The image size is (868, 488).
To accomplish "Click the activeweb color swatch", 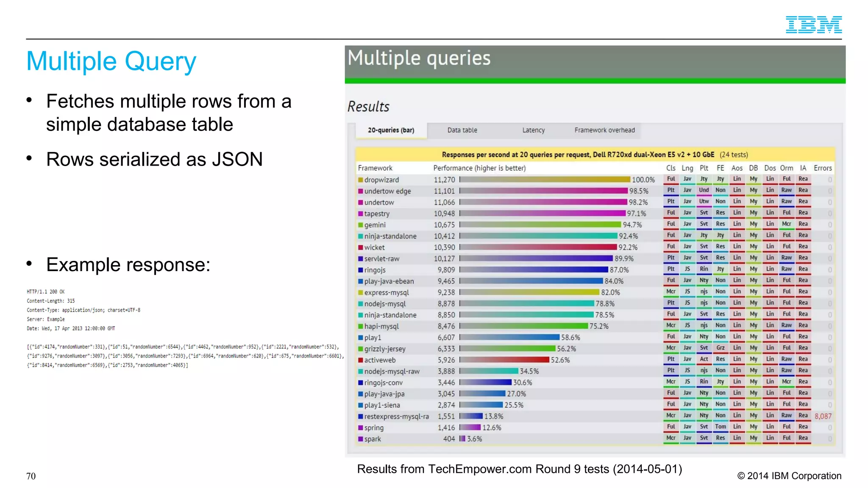I will point(360,360).
